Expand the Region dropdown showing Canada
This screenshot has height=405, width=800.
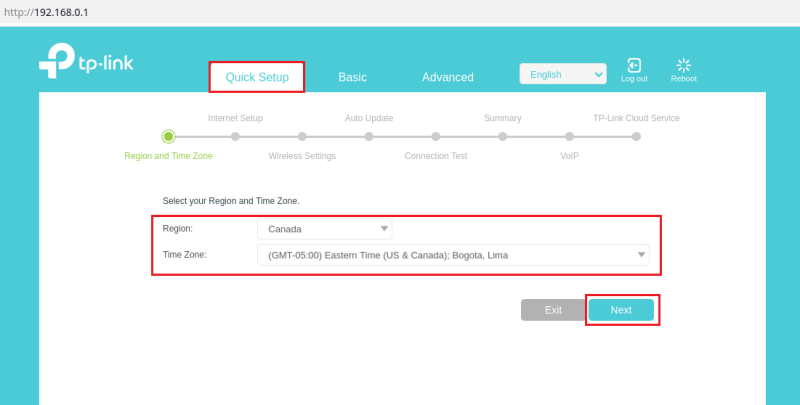tap(324, 229)
